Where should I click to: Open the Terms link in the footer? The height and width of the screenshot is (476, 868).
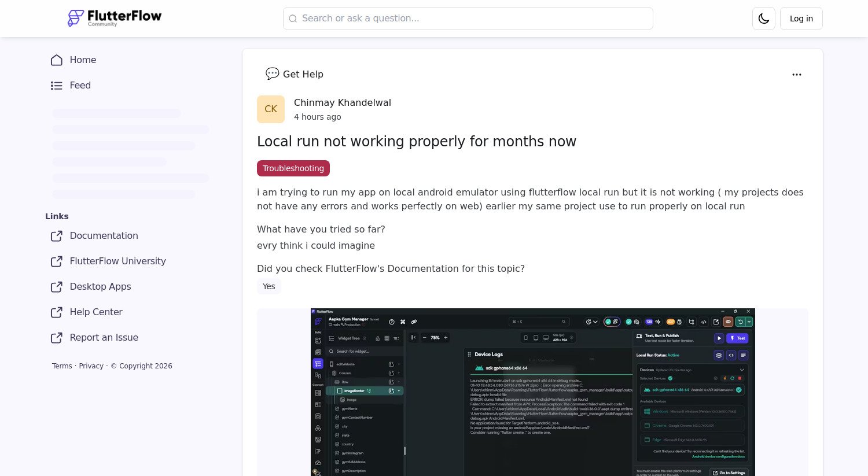(62, 366)
